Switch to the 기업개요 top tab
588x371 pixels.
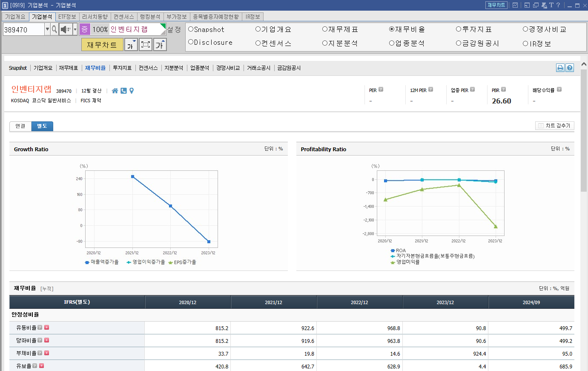(15, 17)
